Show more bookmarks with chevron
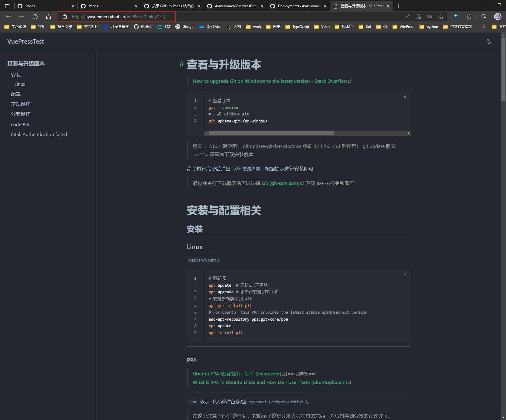 tap(483, 27)
